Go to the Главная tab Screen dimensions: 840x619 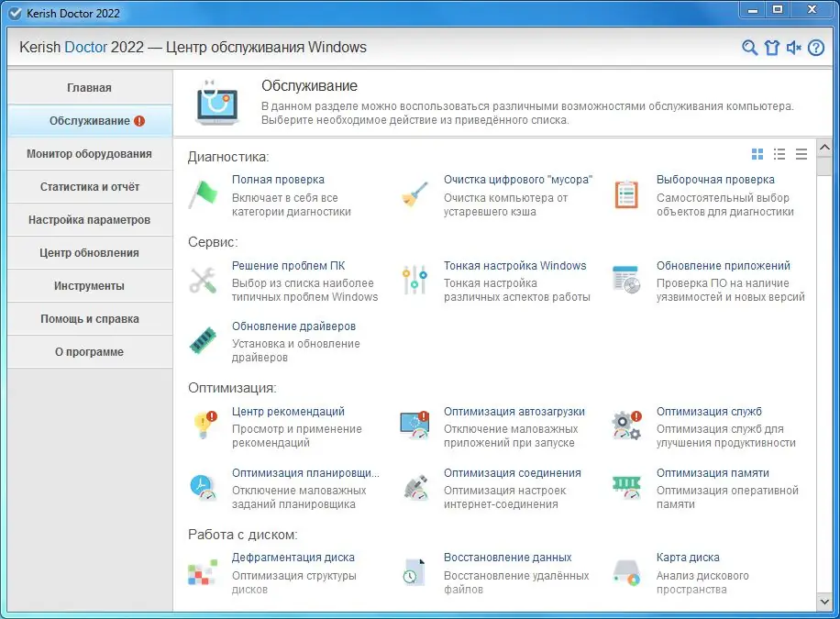[90, 87]
